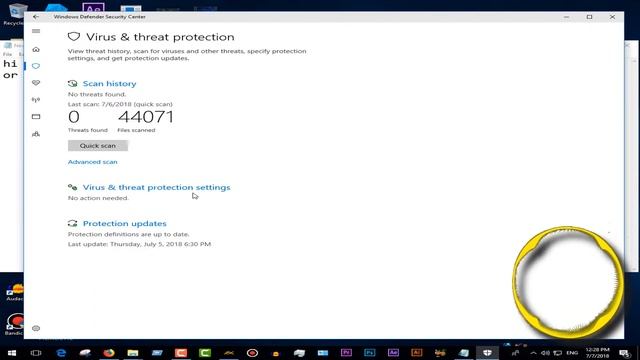
Task: Open Task View on taskbar
Action: pos(36,353)
